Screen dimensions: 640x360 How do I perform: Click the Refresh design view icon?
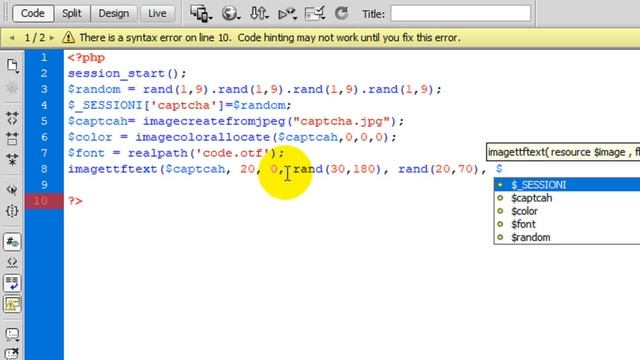[x=341, y=13]
